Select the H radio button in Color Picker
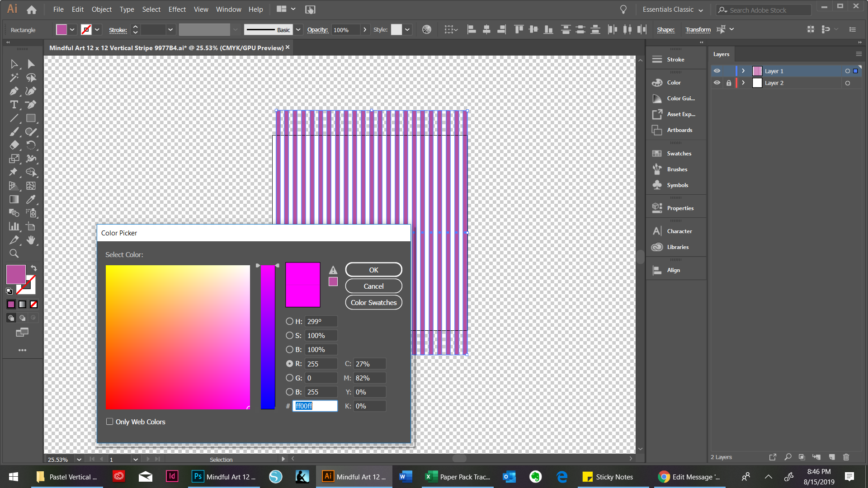The height and width of the screenshot is (488, 868). [x=289, y=321]
